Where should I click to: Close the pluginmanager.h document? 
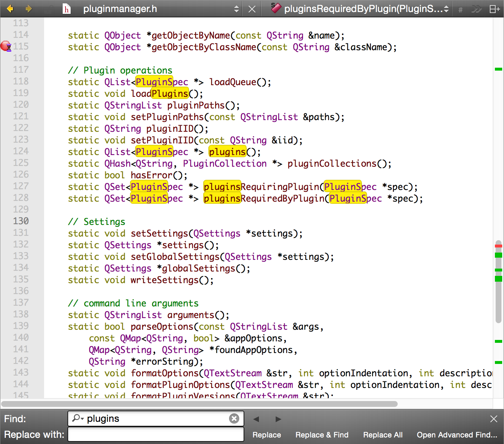coord(252,9)
